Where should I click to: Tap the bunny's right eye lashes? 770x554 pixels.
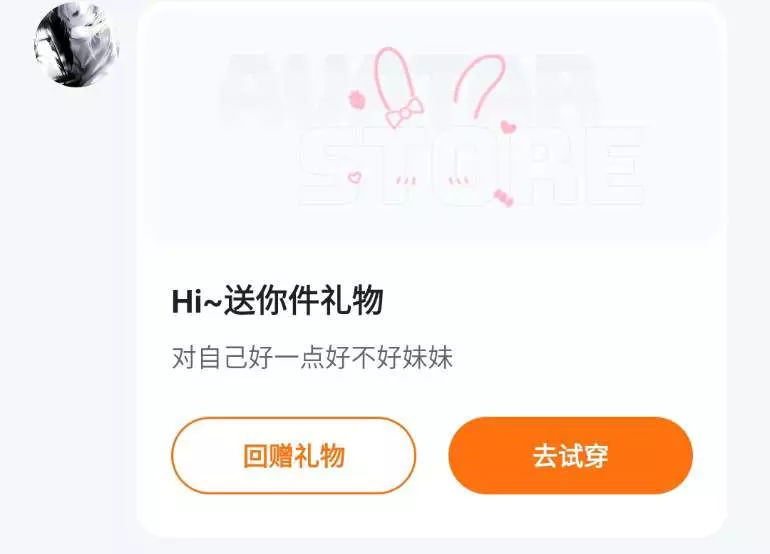tap(459, 180)
